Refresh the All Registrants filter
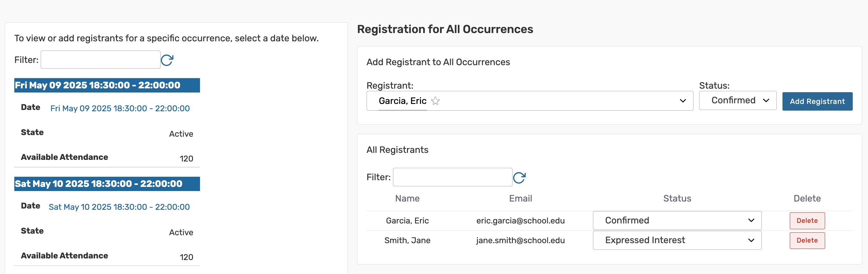Screen dimensions: 868x274 [519, 178]
